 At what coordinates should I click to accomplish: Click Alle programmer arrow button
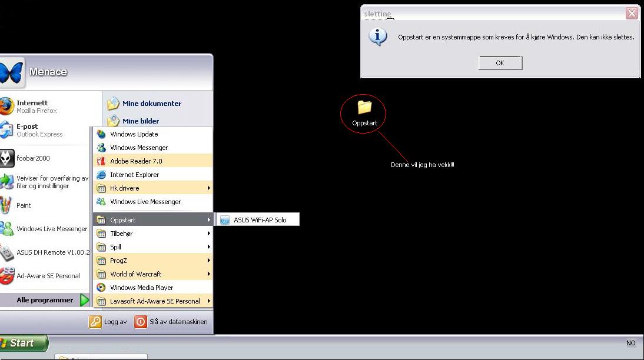84,300
